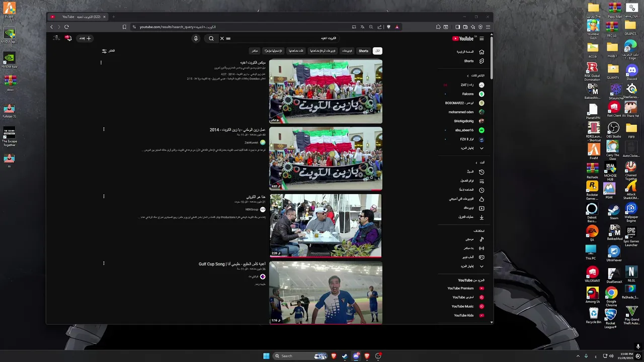
Task: Click the search magnifier button
Action: (x=211, y=38)
